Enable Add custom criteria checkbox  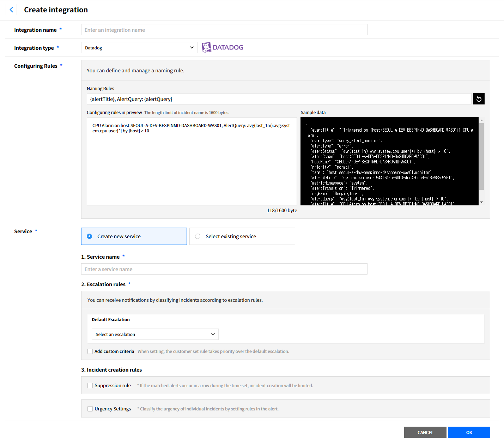[x=90, y=351]
